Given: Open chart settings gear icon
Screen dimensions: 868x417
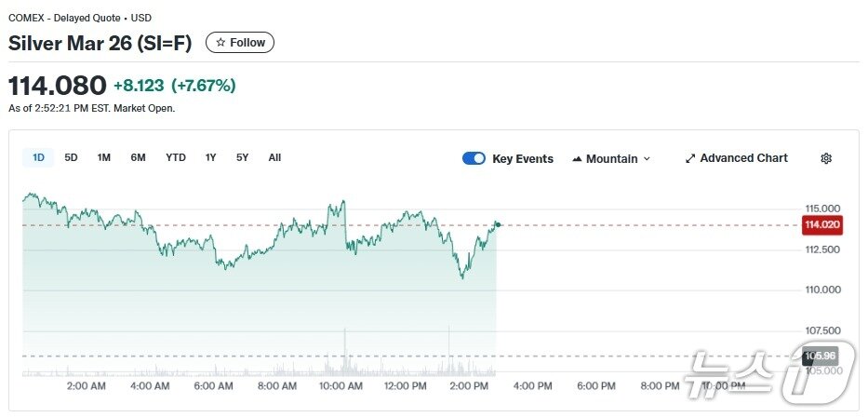Looking at the screenshot, I should point(825,158).
